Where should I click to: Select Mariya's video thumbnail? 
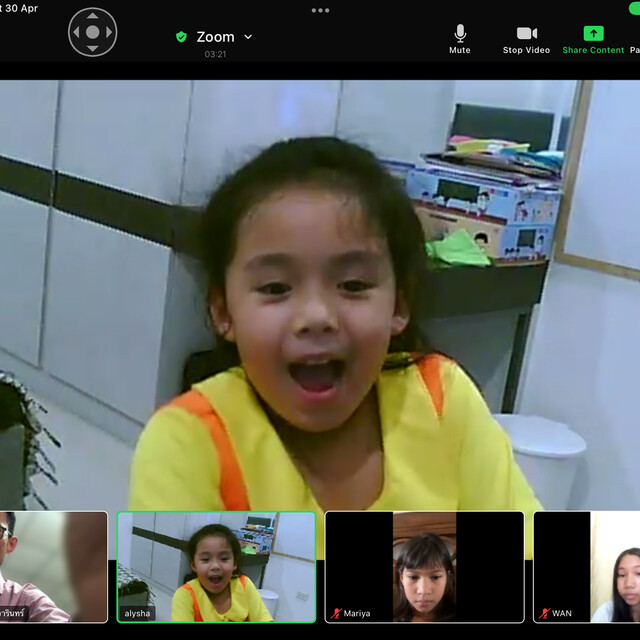pyautogui.click(x=424, y=567)
